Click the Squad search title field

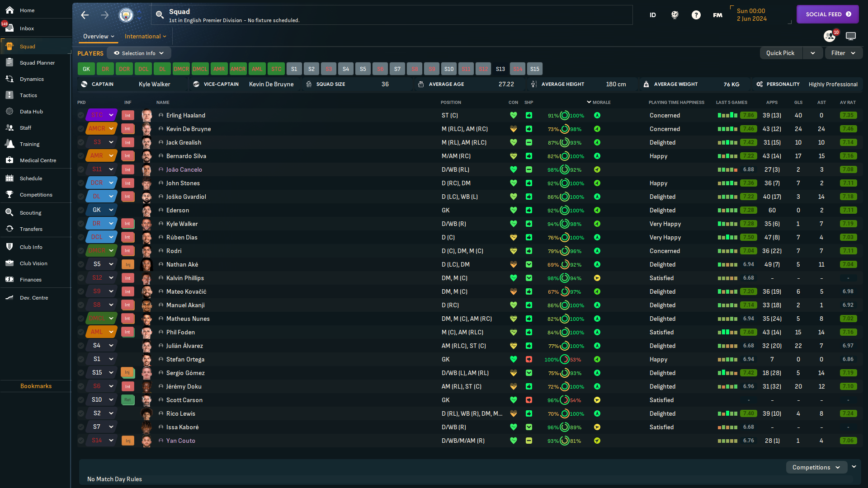coord(392,15)
